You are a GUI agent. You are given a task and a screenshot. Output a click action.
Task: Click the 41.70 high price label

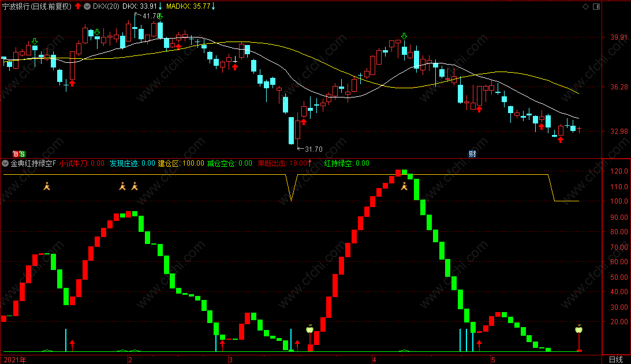pos(151,16)
